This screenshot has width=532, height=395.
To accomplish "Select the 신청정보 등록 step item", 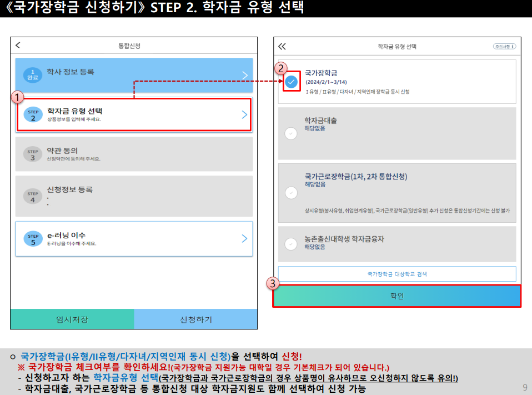I will (133, 195).
